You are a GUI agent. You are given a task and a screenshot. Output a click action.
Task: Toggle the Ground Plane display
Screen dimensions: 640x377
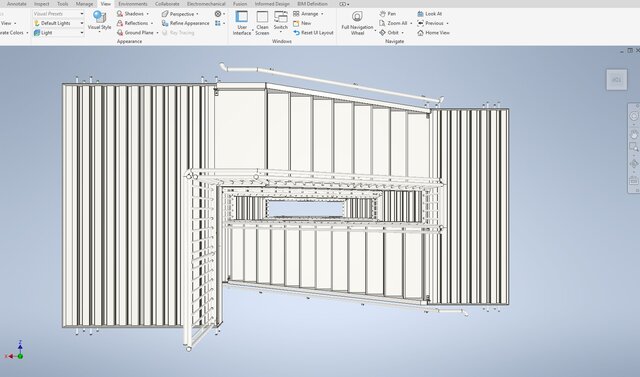[x=136, y=33]
